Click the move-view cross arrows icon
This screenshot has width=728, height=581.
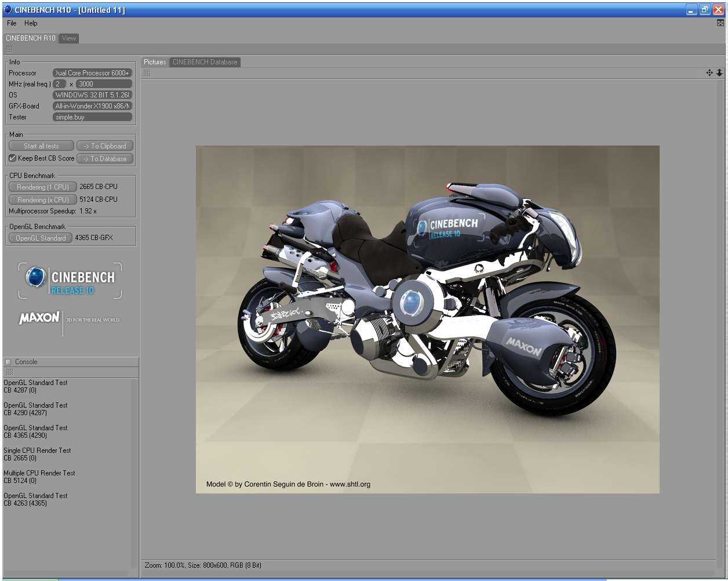pyautogui.click(x=709, y=72)
